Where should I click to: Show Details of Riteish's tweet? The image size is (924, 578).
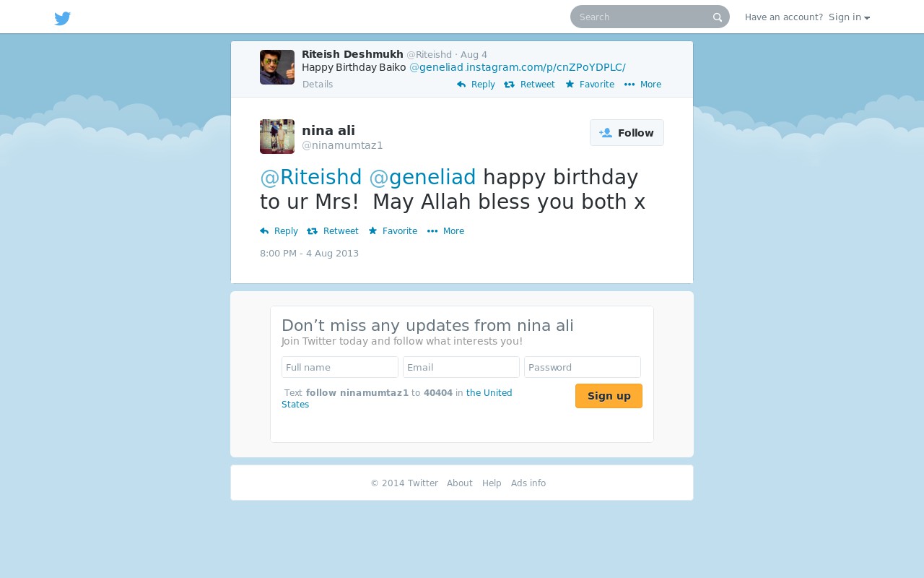tap(318, 85)
